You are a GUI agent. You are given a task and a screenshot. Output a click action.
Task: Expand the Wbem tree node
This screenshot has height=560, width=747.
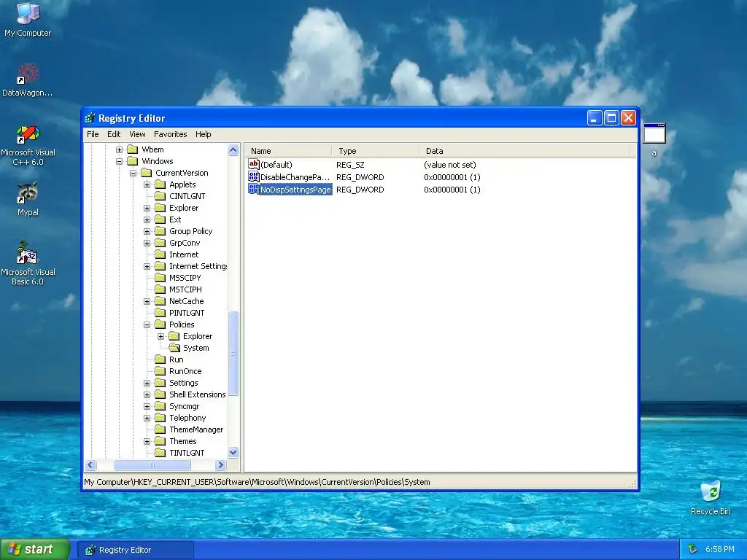click(119, 149)
